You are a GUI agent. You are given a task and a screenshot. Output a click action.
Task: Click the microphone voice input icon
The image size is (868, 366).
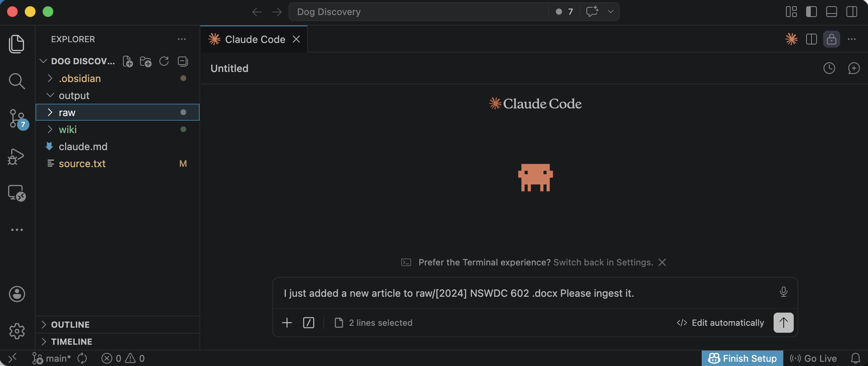(x=784, y=292)
